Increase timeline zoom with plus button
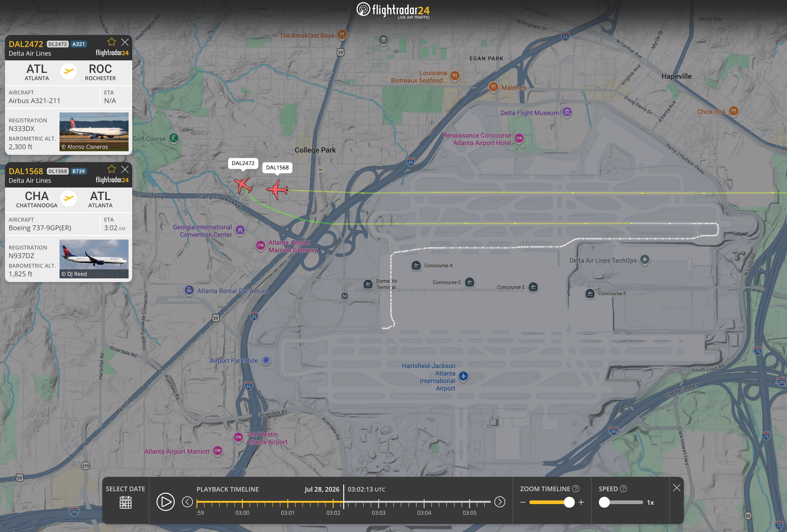 click(581, 502)
